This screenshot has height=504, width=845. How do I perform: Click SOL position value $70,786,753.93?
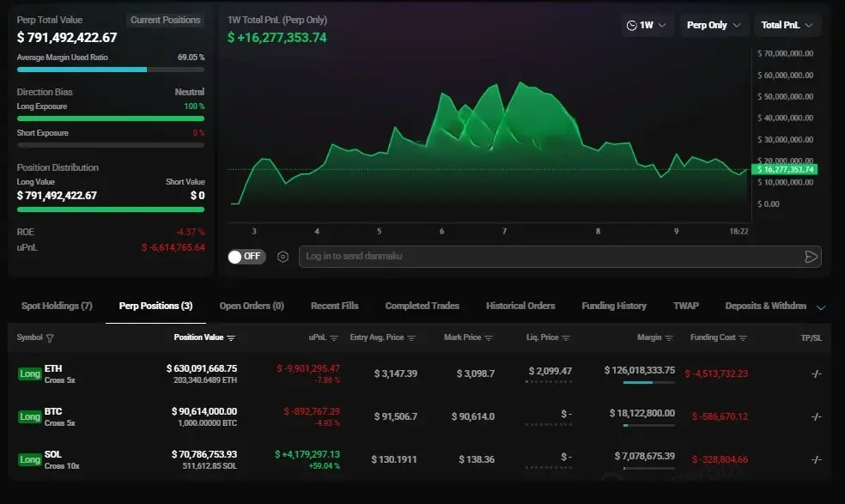pyautogui.click(x=204, y=455)
